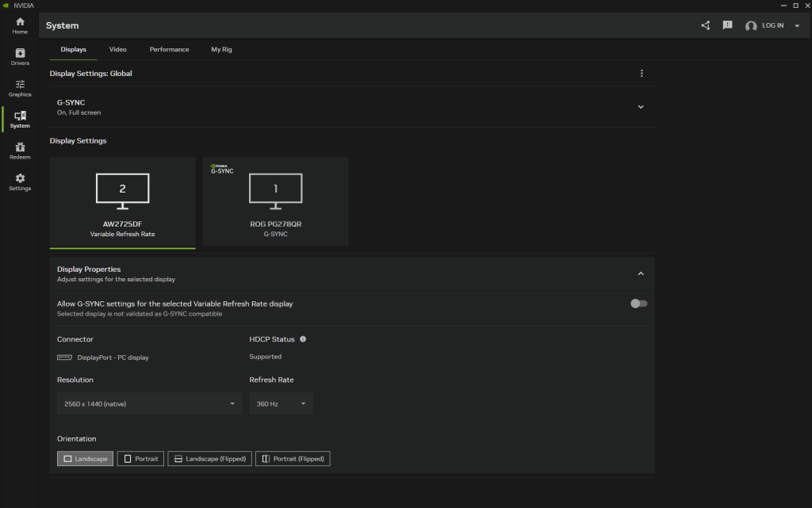Open the Redeem section in the sidebar
The image size is (812, 508).
(19, 151)
